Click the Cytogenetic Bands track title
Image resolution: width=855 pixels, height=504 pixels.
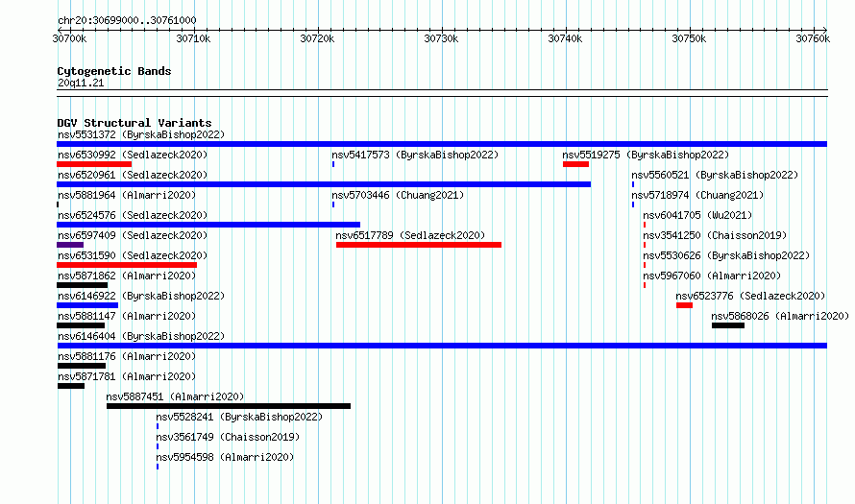114,71
